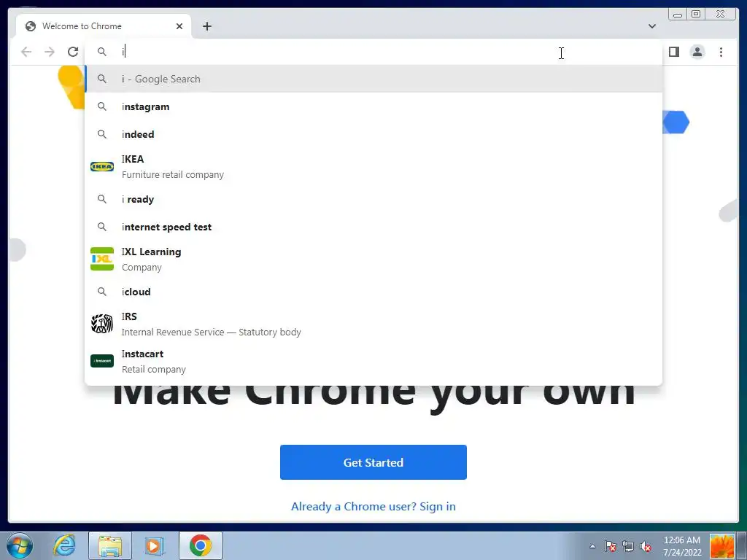Screen dimensions: 747x560
Task: Click the IRS logo icon
Action: pos(102,324)
